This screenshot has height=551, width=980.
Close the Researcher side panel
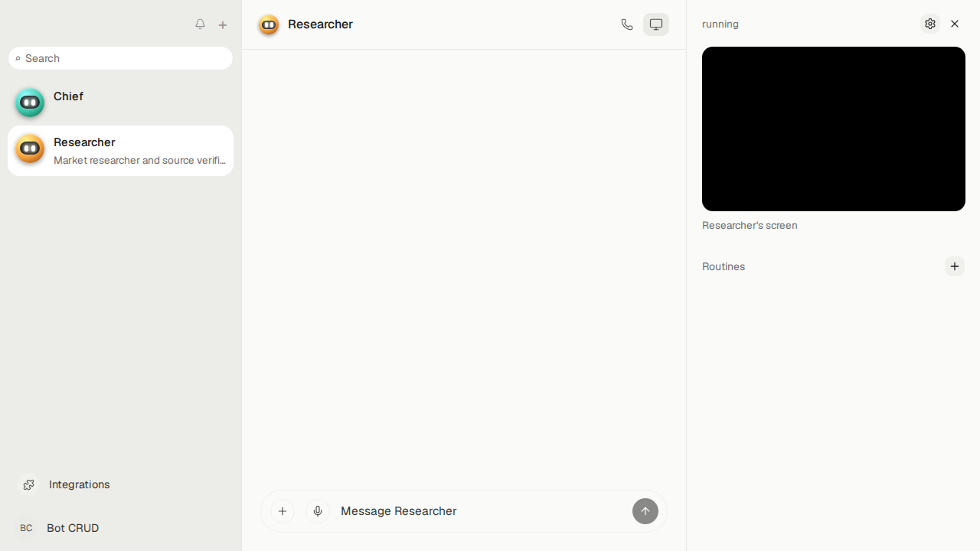(955, 24)
